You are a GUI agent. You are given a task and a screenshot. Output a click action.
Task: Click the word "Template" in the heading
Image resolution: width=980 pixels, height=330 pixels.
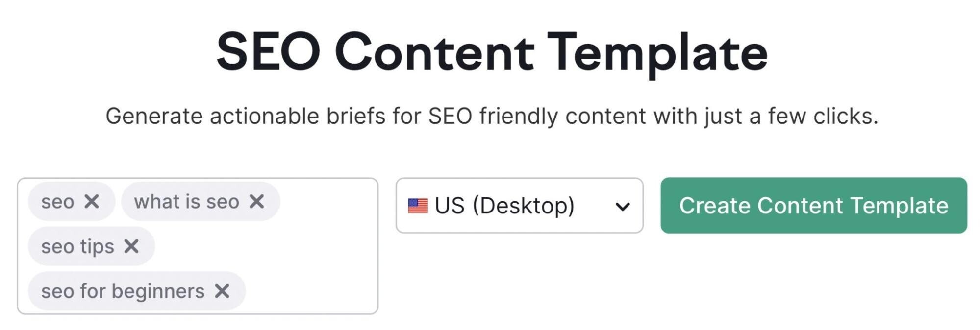tap(657, 53)
